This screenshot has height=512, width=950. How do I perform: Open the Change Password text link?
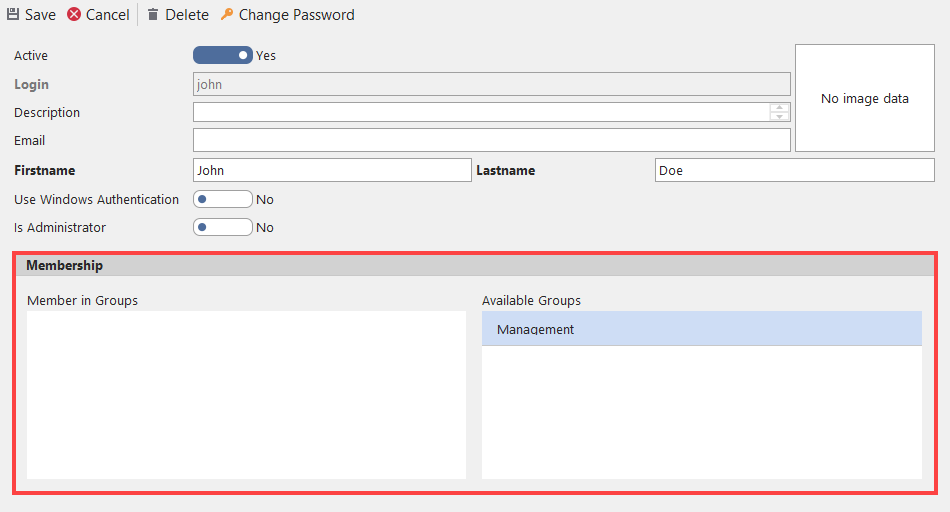tap(296, 15)
